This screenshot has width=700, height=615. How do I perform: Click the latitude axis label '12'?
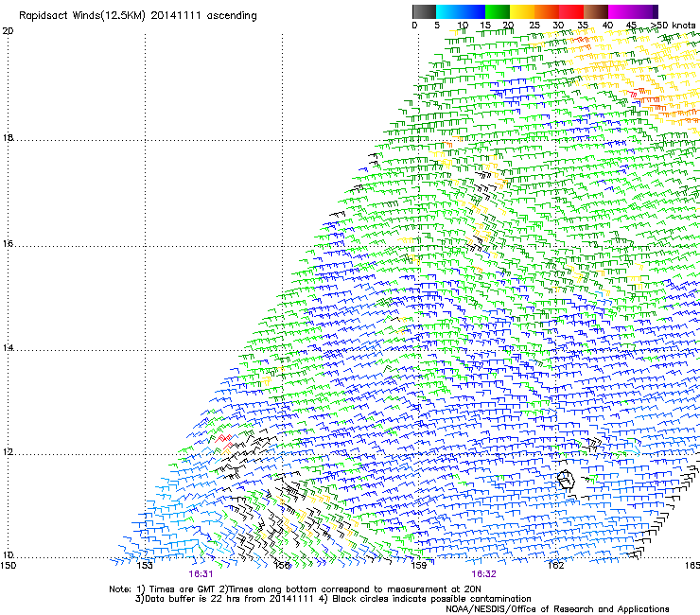coord(8,452)
